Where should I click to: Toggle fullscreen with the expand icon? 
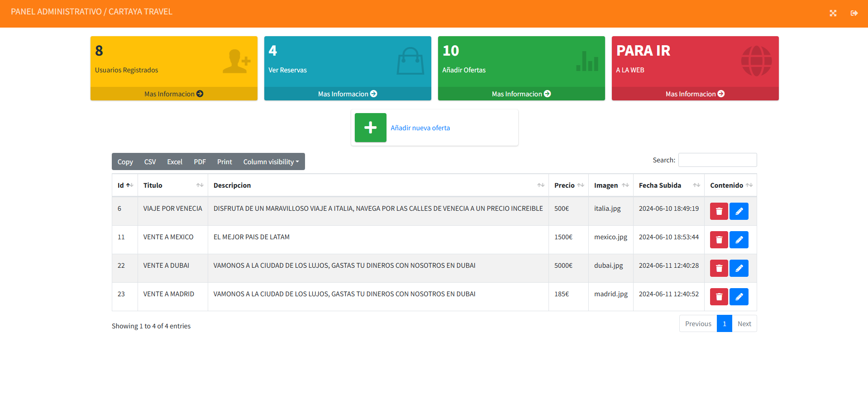click(833, 13)
